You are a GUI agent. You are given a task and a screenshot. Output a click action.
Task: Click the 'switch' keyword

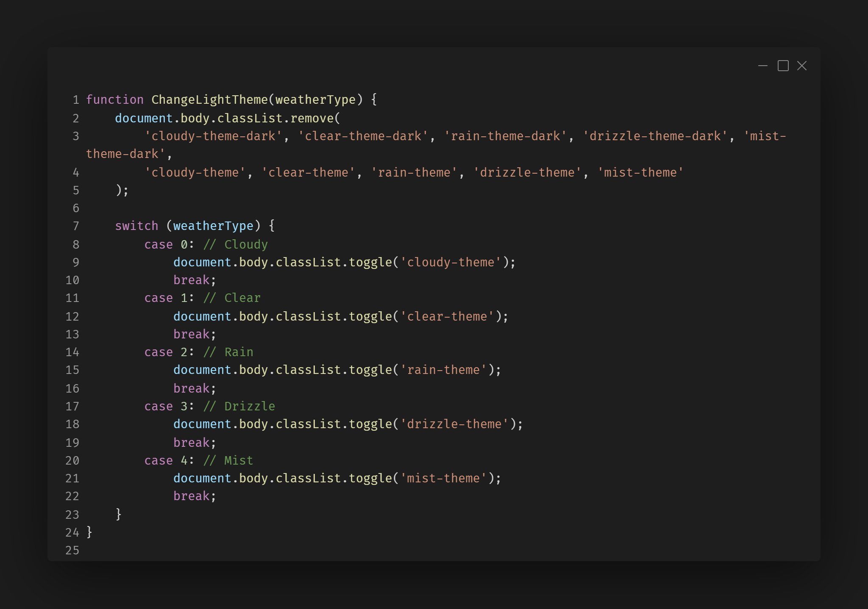tap(136, 226)
